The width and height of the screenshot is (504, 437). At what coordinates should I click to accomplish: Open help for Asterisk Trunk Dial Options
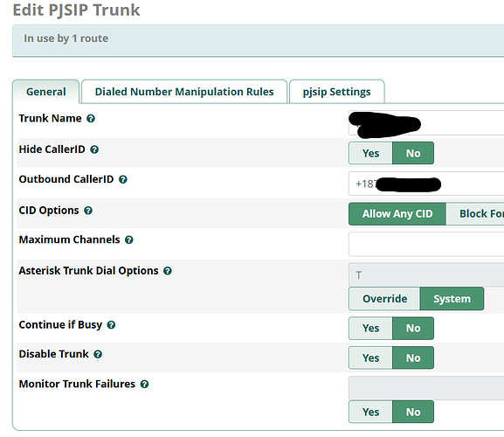tap(168, 271)
